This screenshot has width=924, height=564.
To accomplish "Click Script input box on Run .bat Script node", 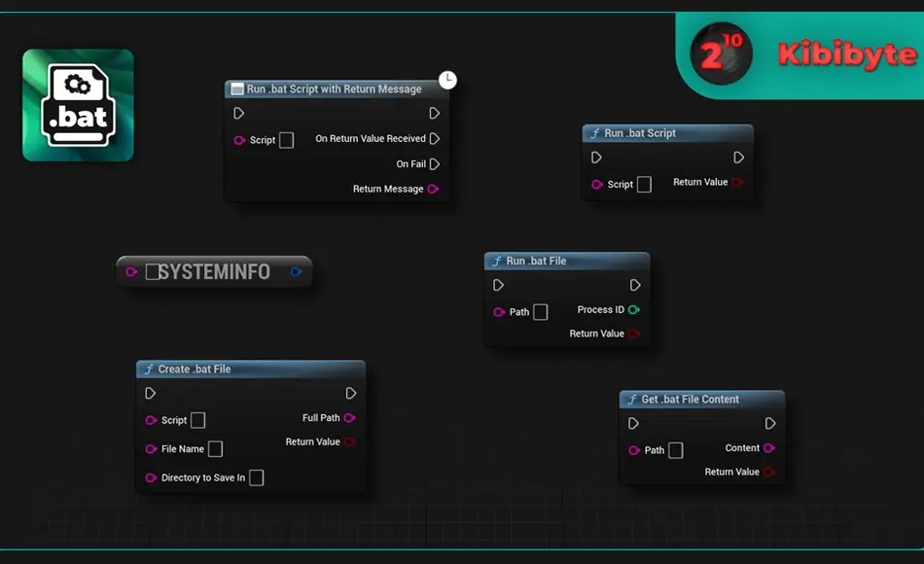I will coord(645,185).
